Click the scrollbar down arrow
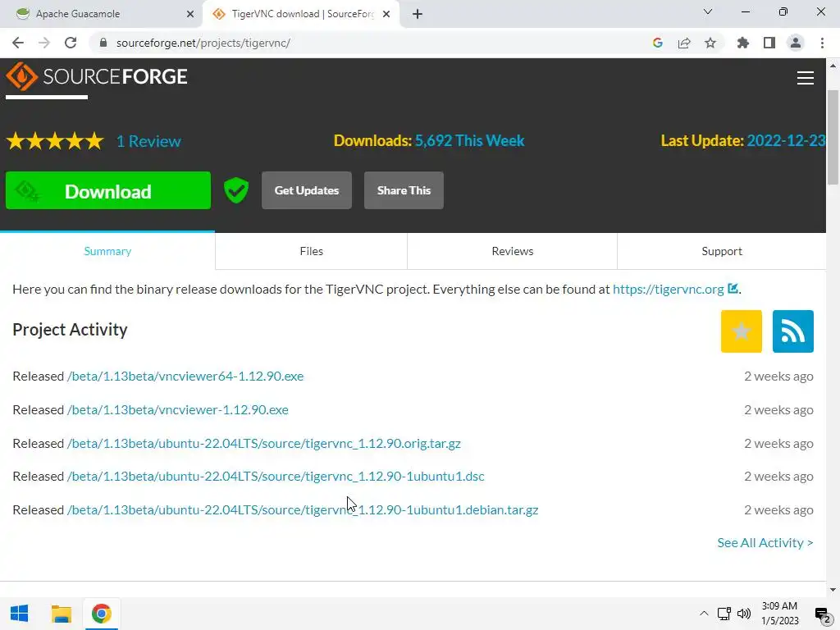The width and height of the screenshot is (840, 630). click(833, 590)
